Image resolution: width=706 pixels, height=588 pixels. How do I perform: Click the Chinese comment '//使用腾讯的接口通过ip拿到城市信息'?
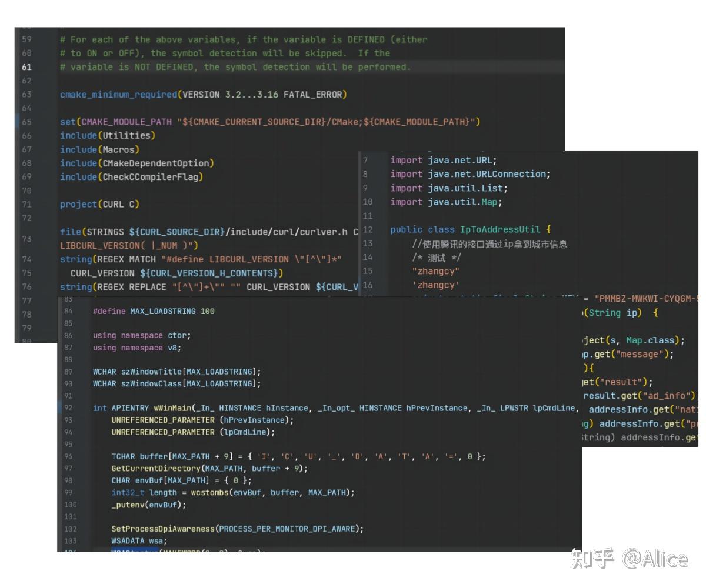(489, 244)
